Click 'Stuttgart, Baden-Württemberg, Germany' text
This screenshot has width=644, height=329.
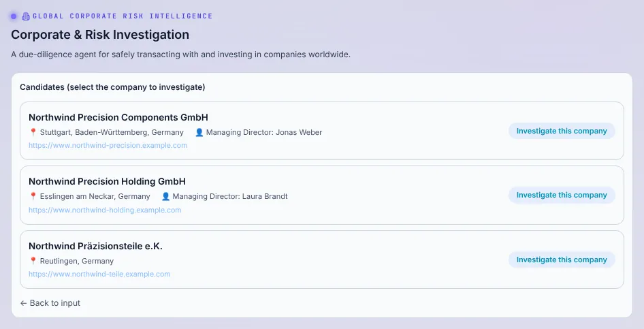[x=112, y=132]
